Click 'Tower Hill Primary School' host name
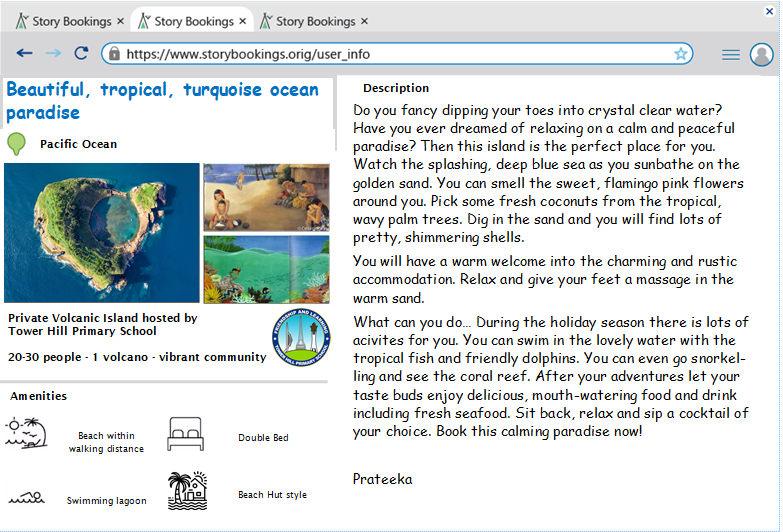This screenshot has height=532, width=783. coord(82,331)
